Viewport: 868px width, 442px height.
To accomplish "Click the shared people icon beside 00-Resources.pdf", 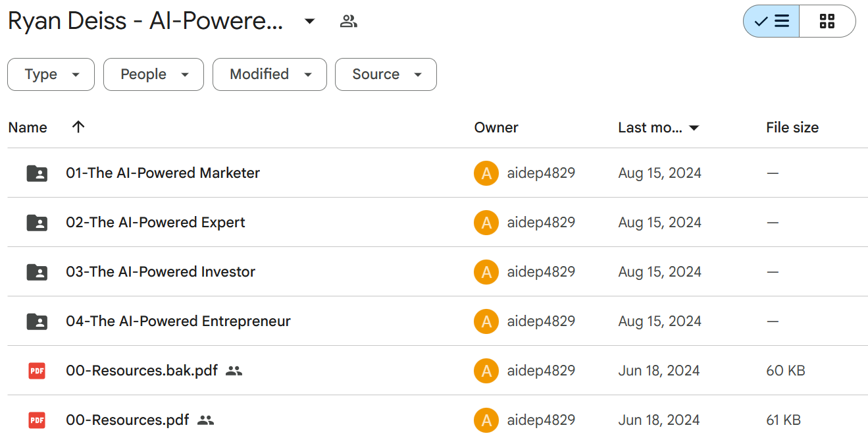I will coord(205,420).
